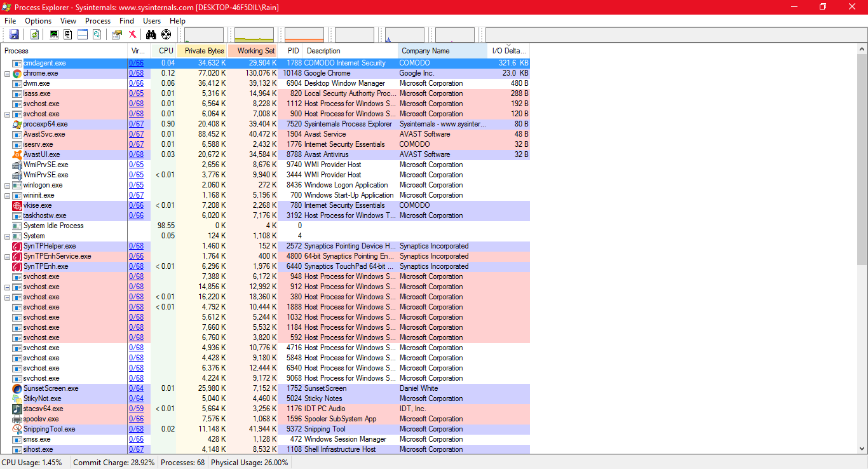
Task: Click the 0/59 VirusTotal link for stacsv64.exe
Action: coord(136,409)
